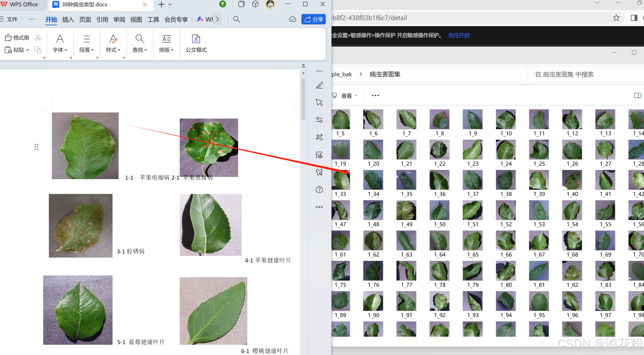Select the 1_50 leaf thumbnail
Image resolution: width=644 pixels, height=355 pixels.
point(439,210)
